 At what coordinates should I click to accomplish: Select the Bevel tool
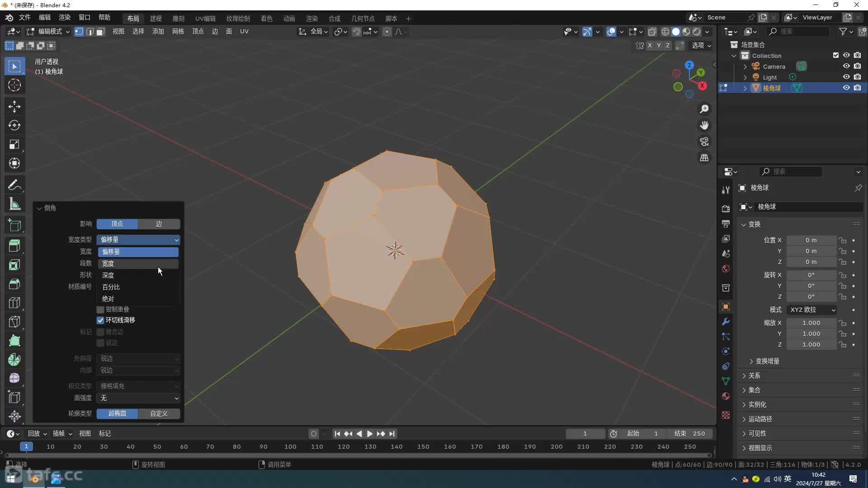(x=14, y=284)
